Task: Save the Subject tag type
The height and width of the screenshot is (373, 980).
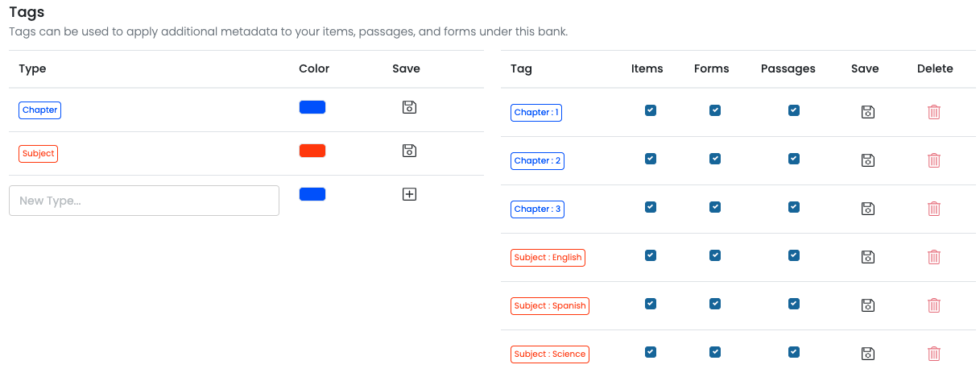Action: pos(409,151)
